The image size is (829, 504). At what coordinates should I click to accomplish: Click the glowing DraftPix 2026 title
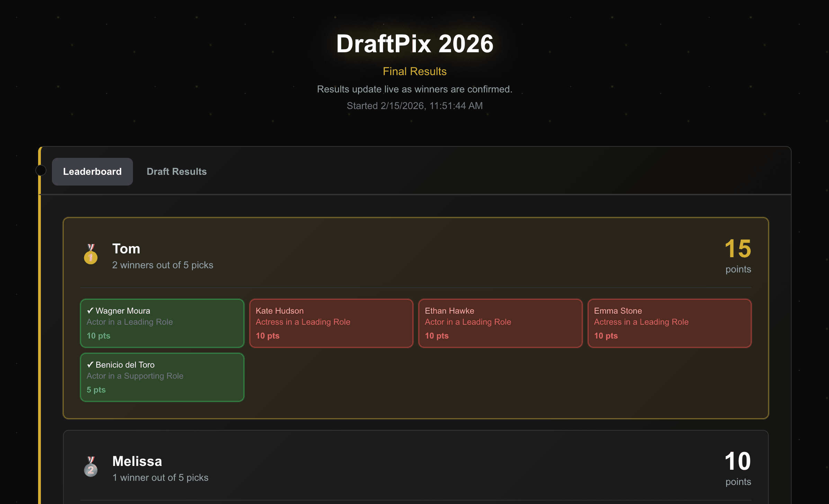tap(415, 43)
